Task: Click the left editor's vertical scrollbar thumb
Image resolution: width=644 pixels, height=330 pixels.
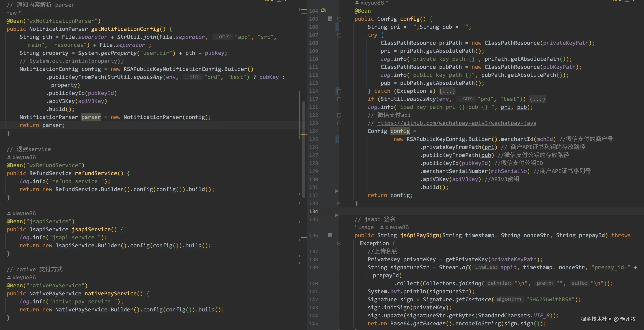Action: pyautogui.click(x=303, y=150)
